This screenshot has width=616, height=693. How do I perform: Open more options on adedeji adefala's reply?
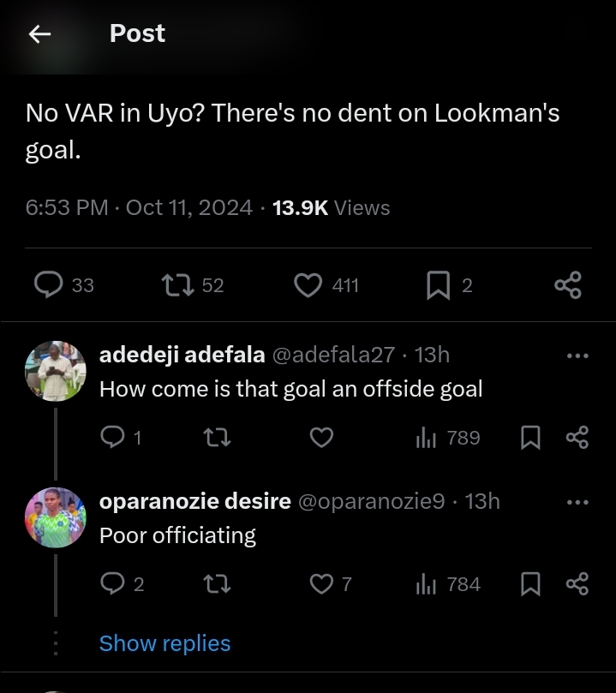[578, 355]
